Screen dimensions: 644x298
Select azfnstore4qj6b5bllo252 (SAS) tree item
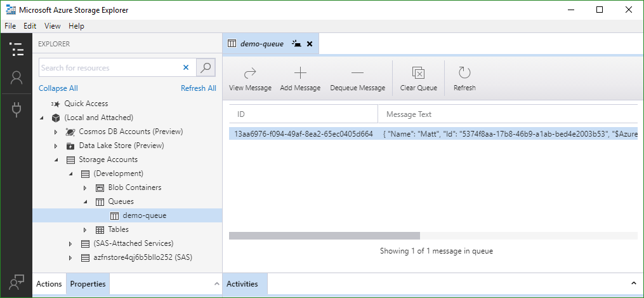pos(143,258)
